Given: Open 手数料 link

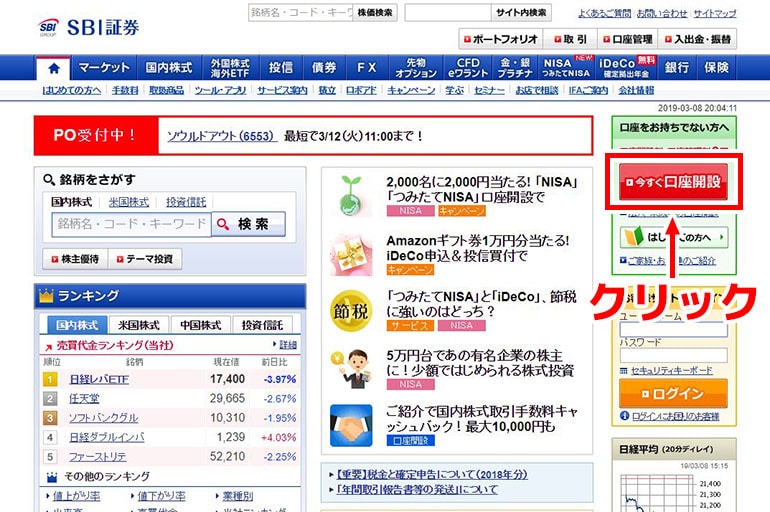Looking at the screenshot, I should 125,90.
